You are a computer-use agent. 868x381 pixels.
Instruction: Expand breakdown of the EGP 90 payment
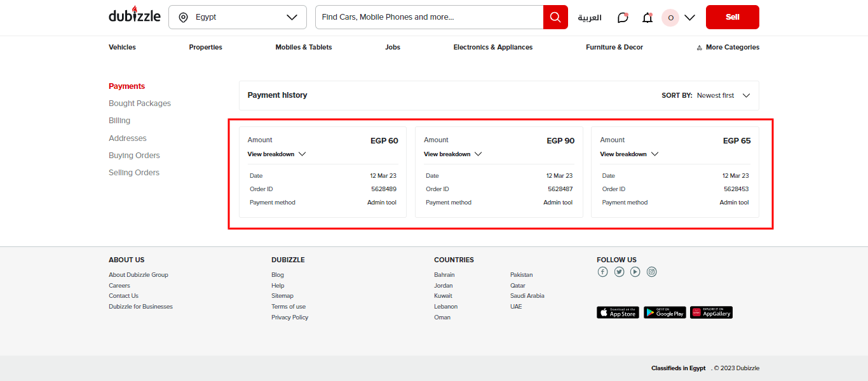[452, 154]
